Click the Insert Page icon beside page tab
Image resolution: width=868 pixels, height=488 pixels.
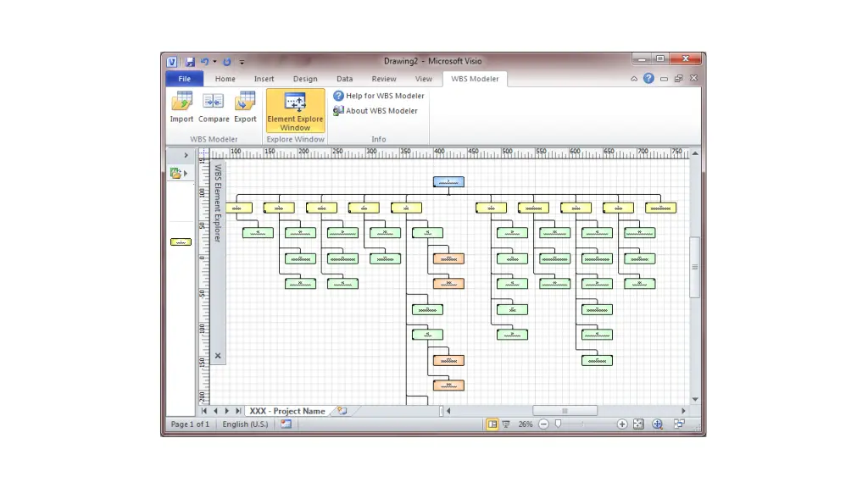[342, 411]
